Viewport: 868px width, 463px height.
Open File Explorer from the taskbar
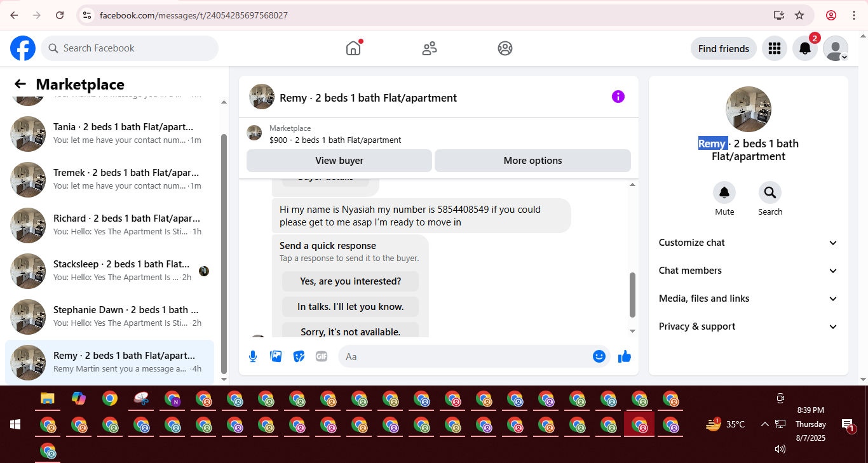48,399
